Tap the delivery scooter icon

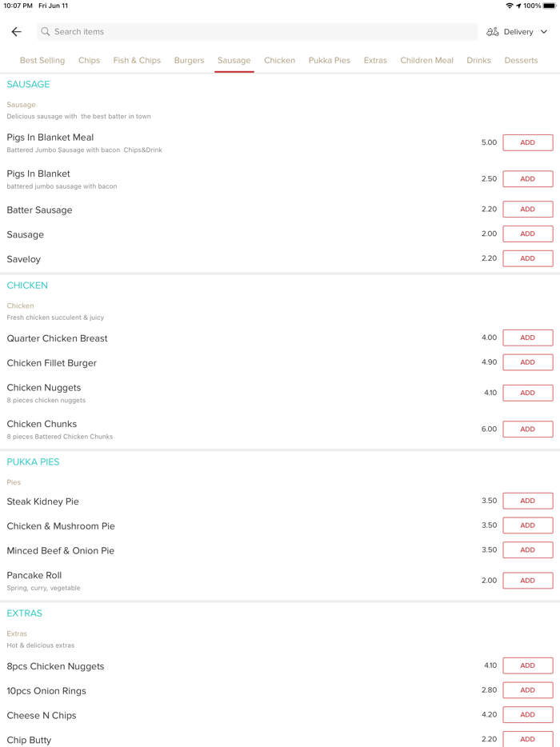pos(493,32)
